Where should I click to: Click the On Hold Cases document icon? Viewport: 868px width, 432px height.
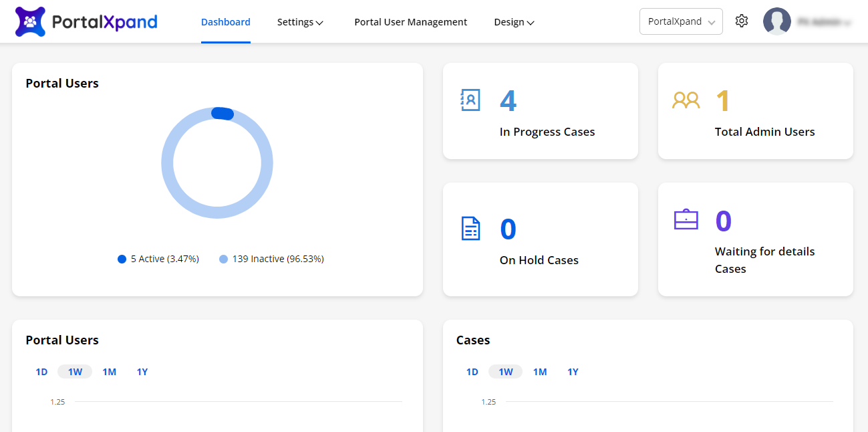[471, 229]
